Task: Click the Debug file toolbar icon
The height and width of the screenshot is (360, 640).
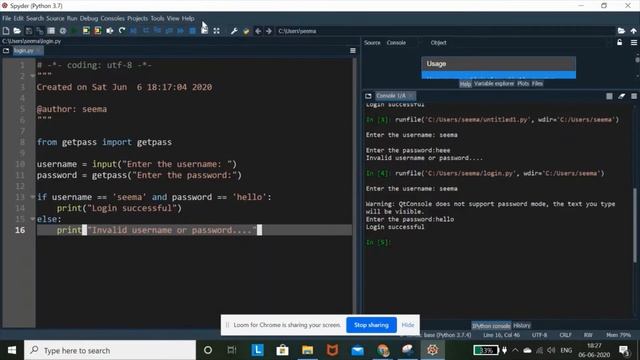Action: point(133,31)
